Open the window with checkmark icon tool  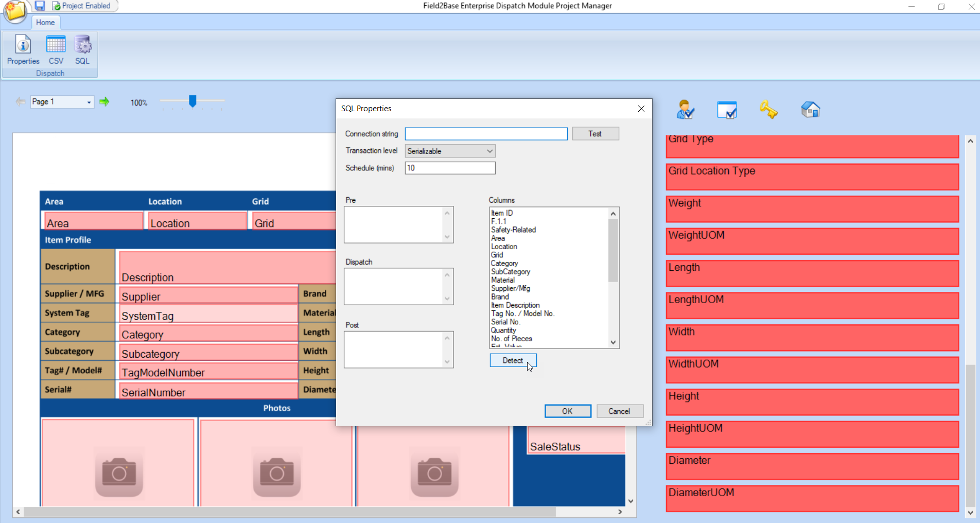(727, 110)
